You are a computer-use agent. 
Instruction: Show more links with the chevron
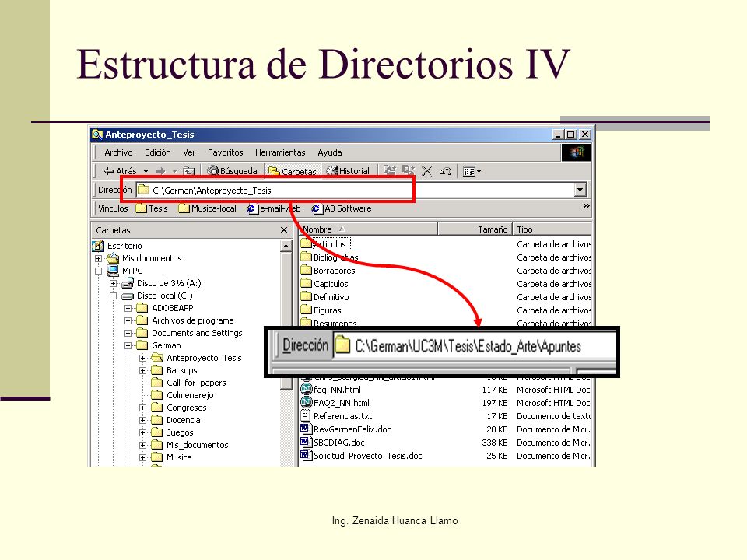(586, 205)
